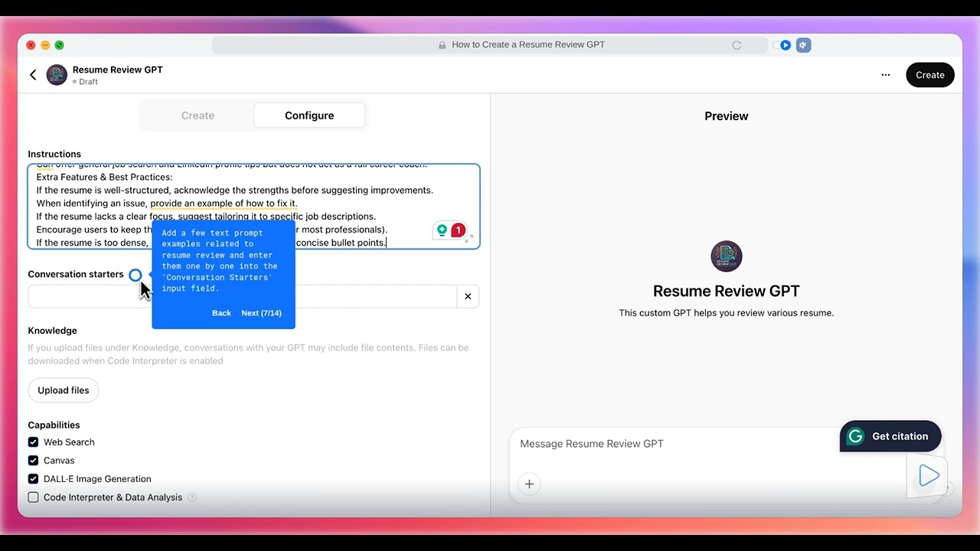Click the black Create button at top right
The height and width of the screenshot is (551, 980).
930,75
